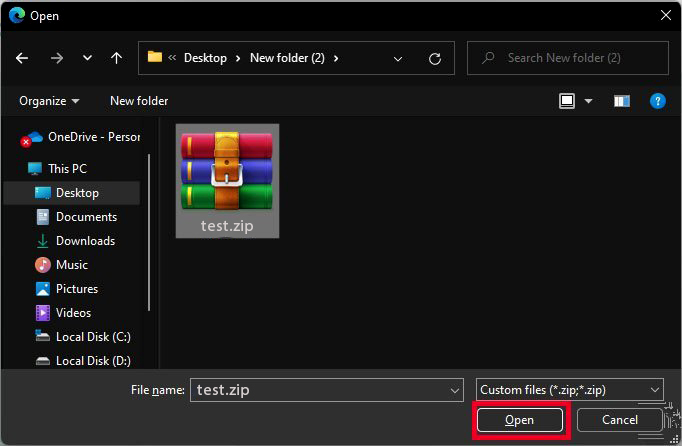The height and width of the screenshot is (446, 682).
Task: Open recent locations chevron next to forward arrow
Action: 87,58
